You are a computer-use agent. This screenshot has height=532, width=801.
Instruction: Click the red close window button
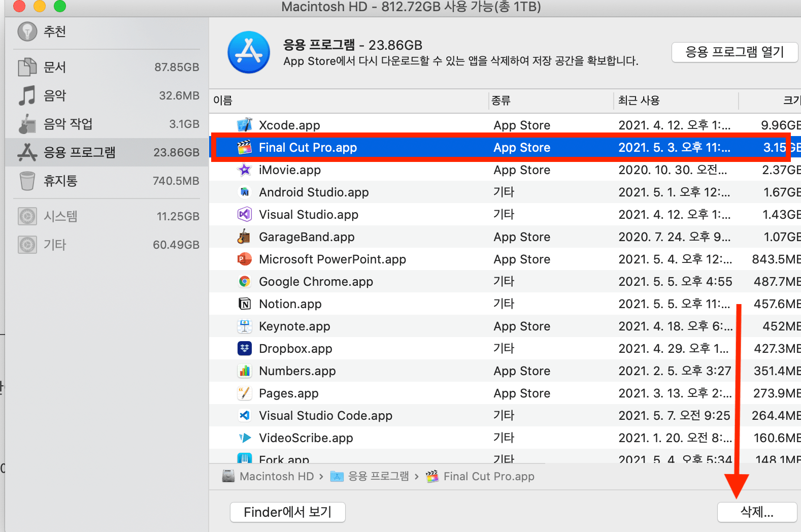19,6
